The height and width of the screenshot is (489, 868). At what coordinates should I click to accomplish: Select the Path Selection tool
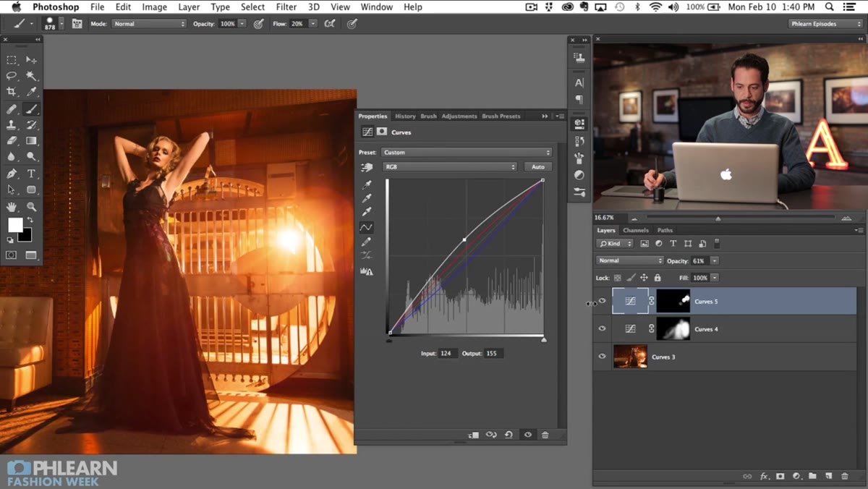coord(12,190)
